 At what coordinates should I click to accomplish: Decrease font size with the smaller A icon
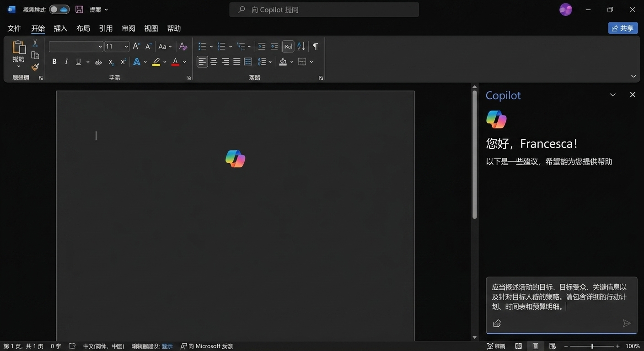click(148, 46)
